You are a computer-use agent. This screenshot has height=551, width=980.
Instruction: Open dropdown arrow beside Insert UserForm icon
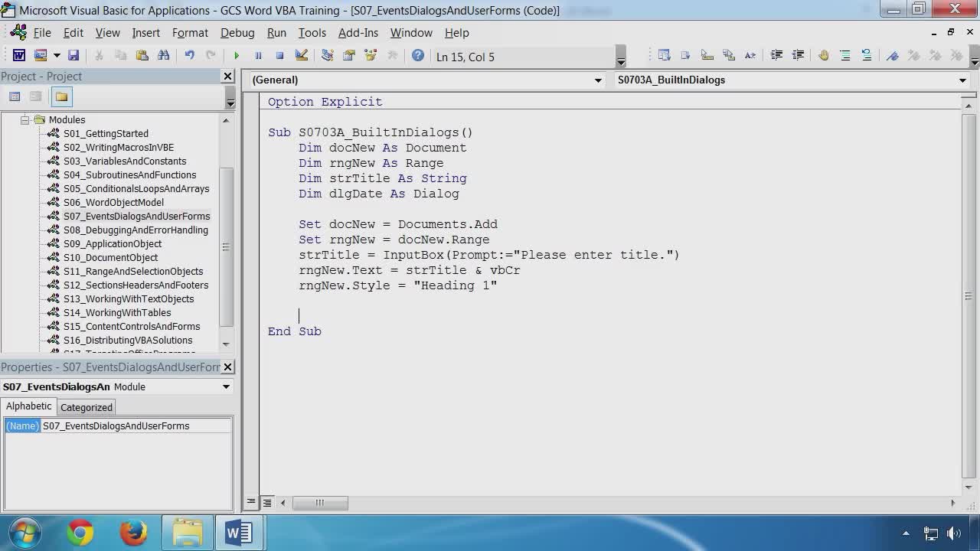point(56,55)
